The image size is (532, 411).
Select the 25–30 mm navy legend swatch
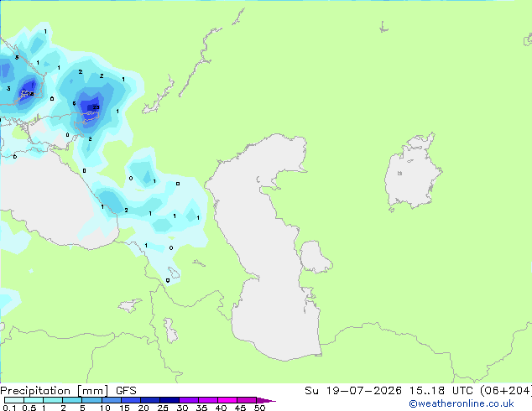tap(170, 400)
